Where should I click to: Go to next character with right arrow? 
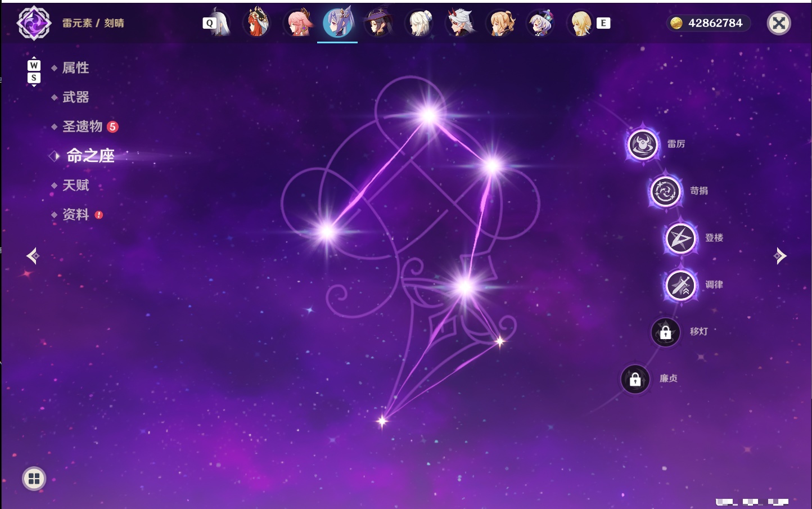click(x=779, y=256)
